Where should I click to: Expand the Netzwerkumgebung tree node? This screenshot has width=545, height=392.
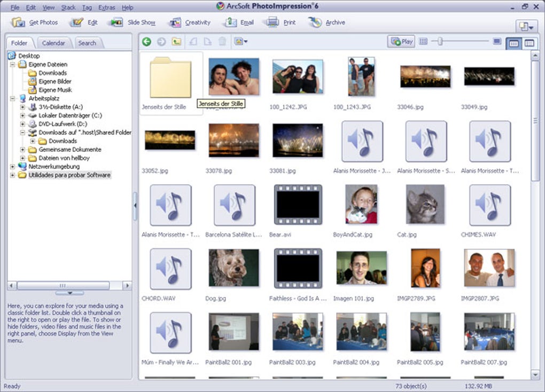click(x=13, y=167)
